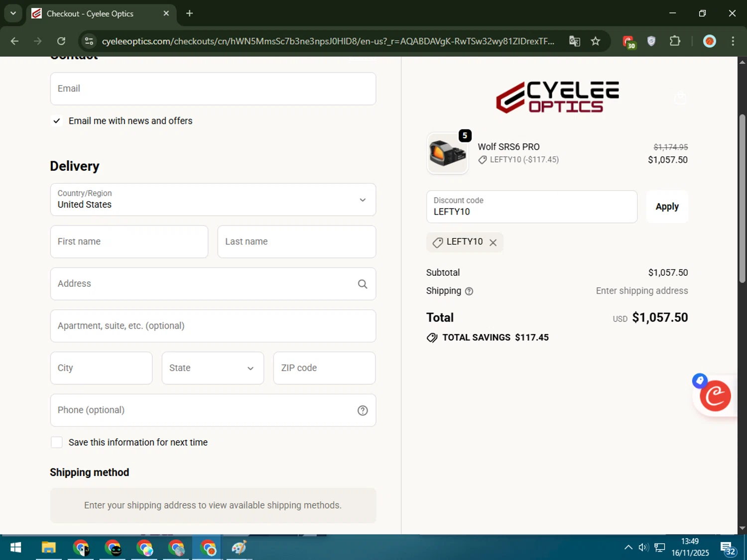The image size is (747, 560).
Task: Open the red extension with 30 badge
Action: tap(629, 42)
